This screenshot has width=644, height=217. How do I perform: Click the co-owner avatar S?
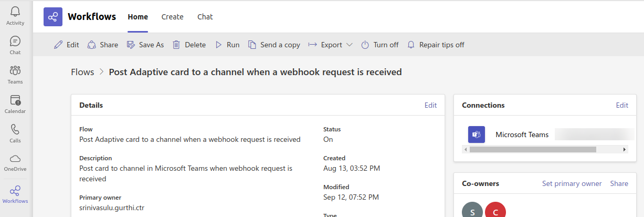pos(472,210)
